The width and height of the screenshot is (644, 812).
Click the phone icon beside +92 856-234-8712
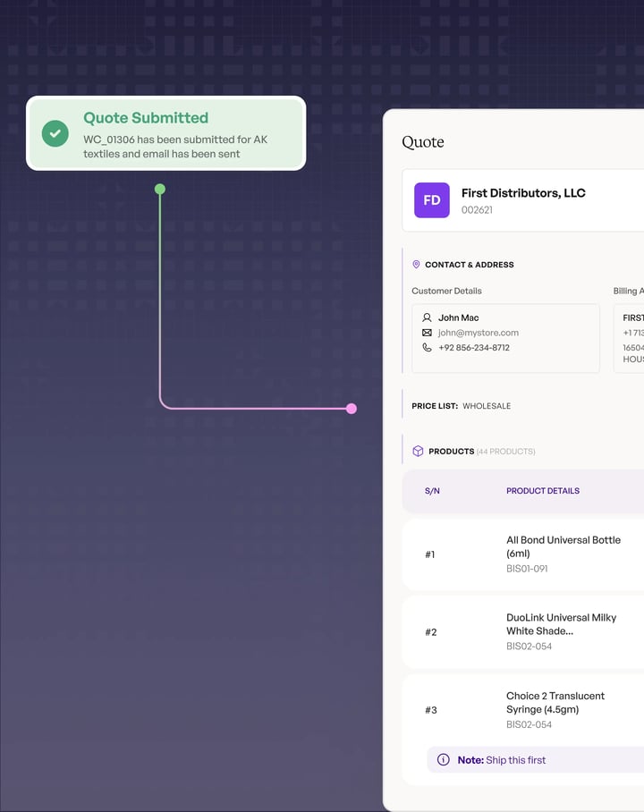point(427,348)
